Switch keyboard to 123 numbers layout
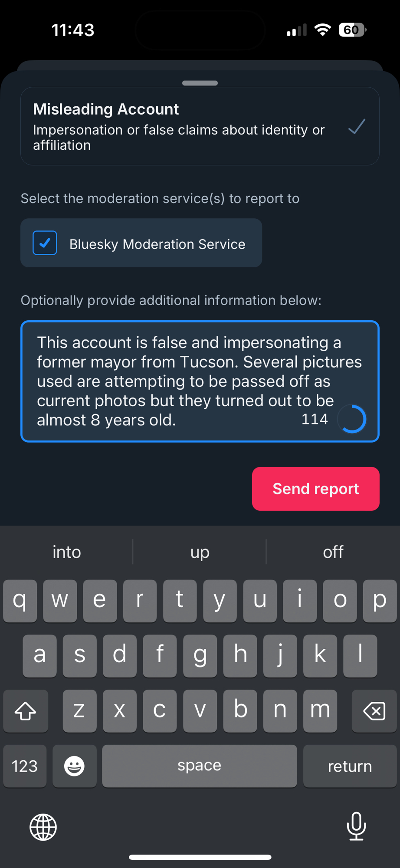400x868 pixels. [25, 766]
